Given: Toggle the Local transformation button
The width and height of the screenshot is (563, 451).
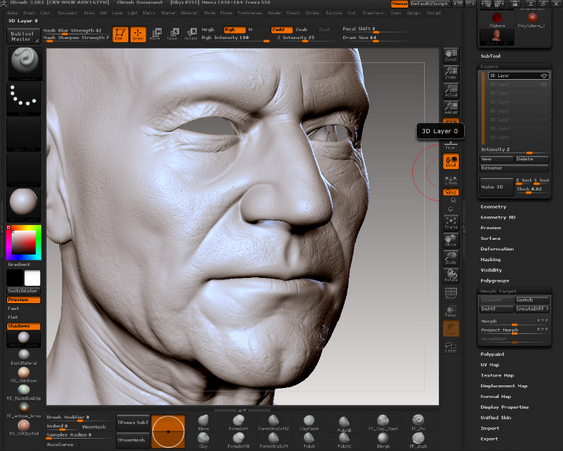Looking at the screenshot, I should tap(451, 161).
